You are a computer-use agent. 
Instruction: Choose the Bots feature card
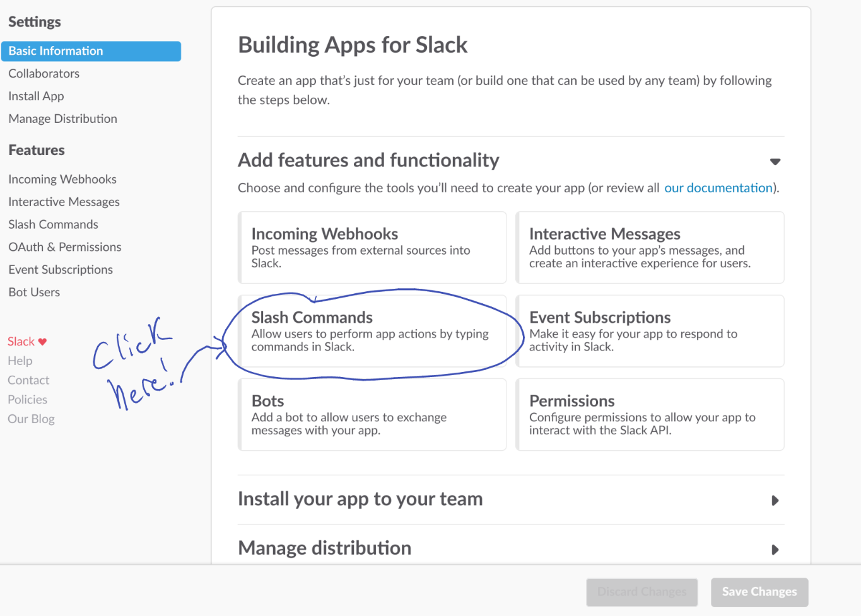coord(372,414)
